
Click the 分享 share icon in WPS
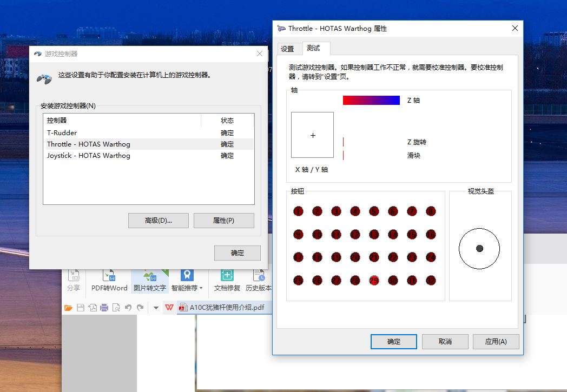click(74, 280)
